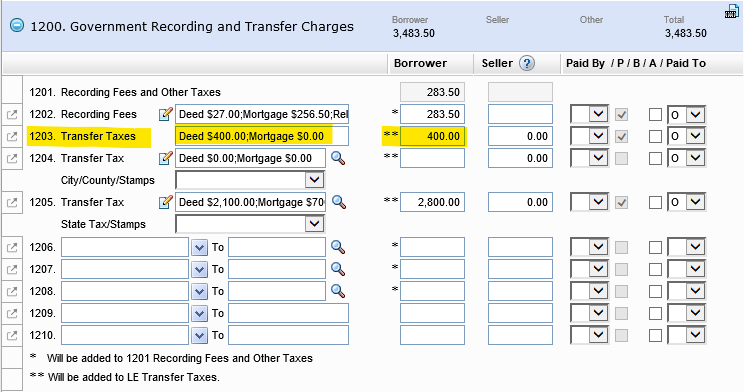Open Paid To dropdown on line 1202
Viewport: 744px width, 392px height.
click(687, 114)
